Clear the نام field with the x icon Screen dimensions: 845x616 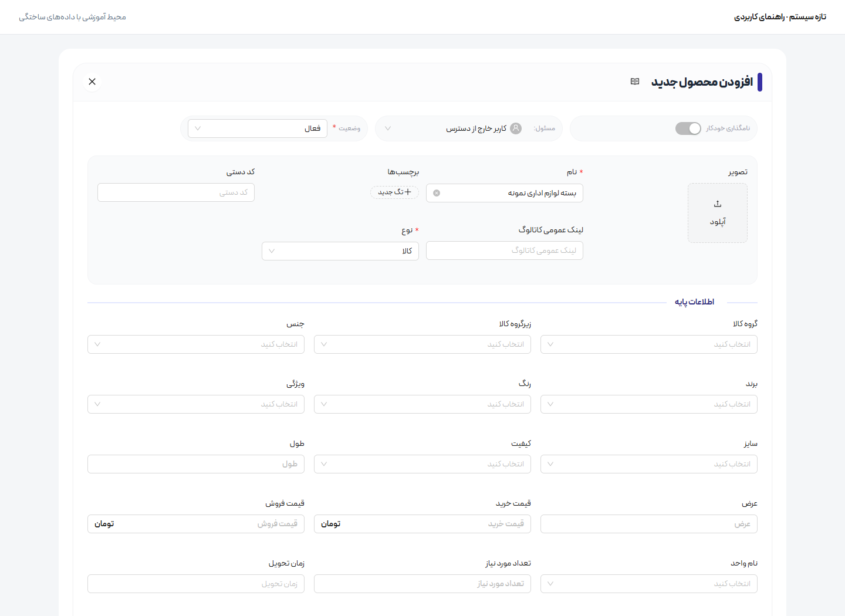[437, 193]
